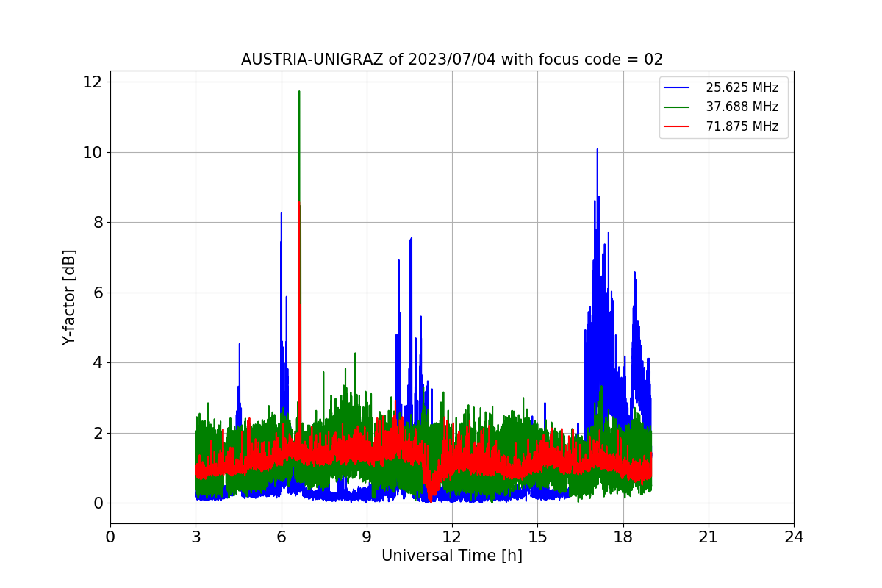The width and height of the screenshot is (882, 588).
Task: Click x-axis tick label 24
Action: (x=794, y=537)
